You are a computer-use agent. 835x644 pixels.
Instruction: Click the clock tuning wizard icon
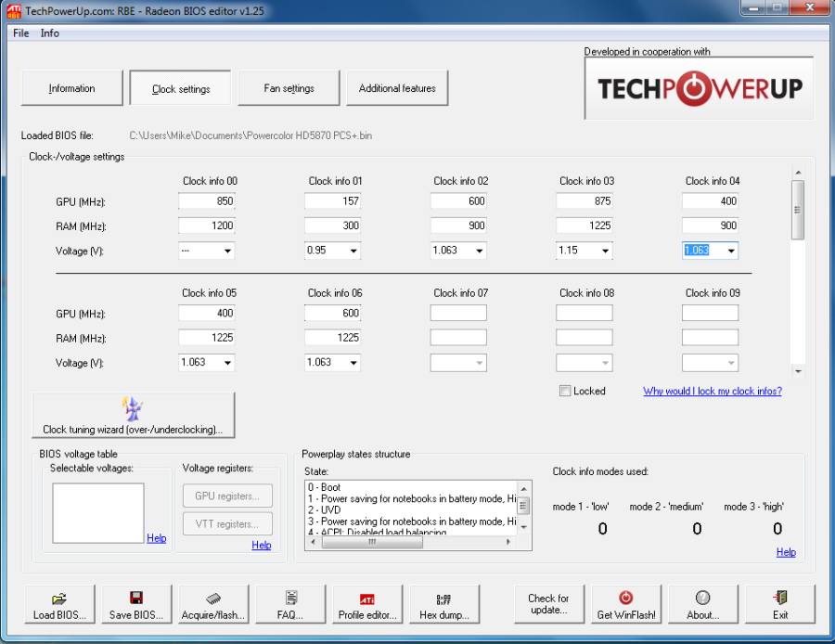point(132,409)
